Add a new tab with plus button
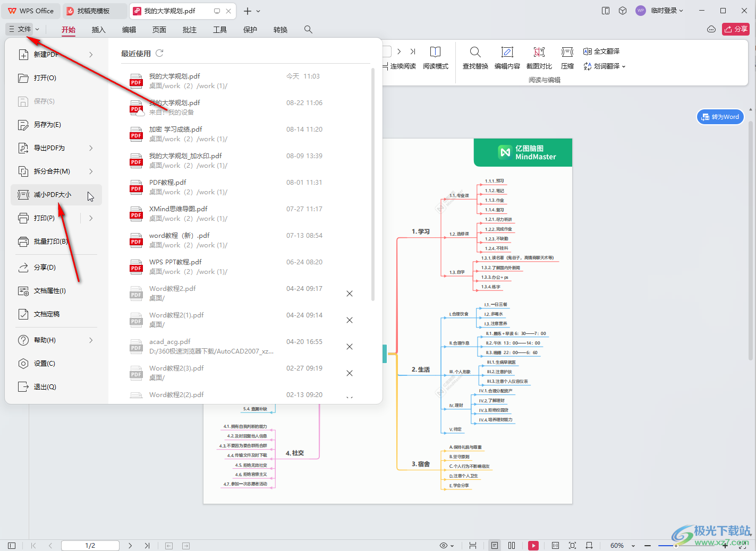The image size is (756, 551). [247, 11]
